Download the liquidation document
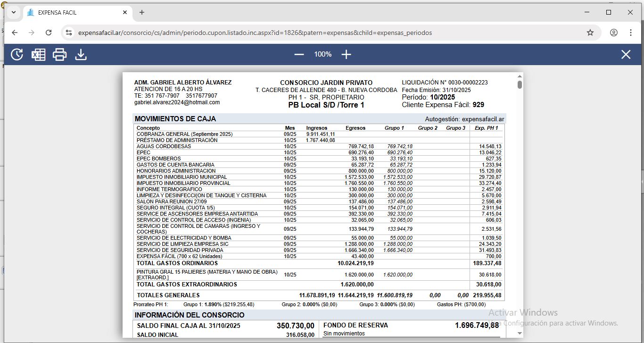The image size is (644, 343). click(81, 55)
